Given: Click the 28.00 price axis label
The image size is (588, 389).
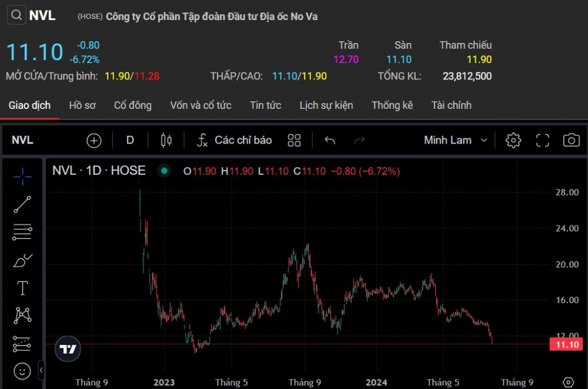Looking at the screenshot, I should (567, 192).
